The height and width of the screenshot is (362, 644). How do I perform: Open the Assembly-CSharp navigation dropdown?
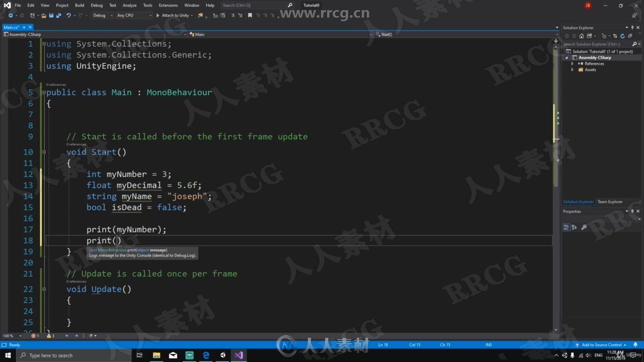click(95, 34)
